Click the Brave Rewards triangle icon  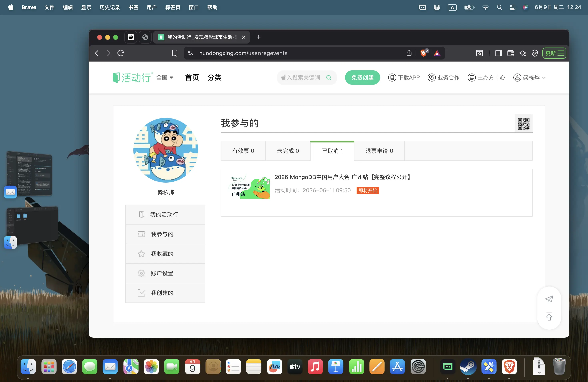click(x=437, y=53)
